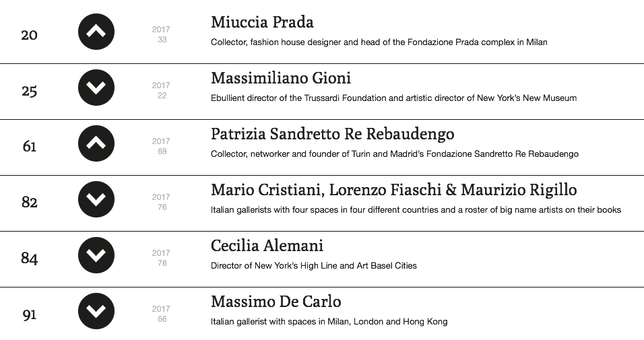This screenshot has width=644, height=340.
Task: Click the Fondazione Prada description text
Action: [379, 42]
